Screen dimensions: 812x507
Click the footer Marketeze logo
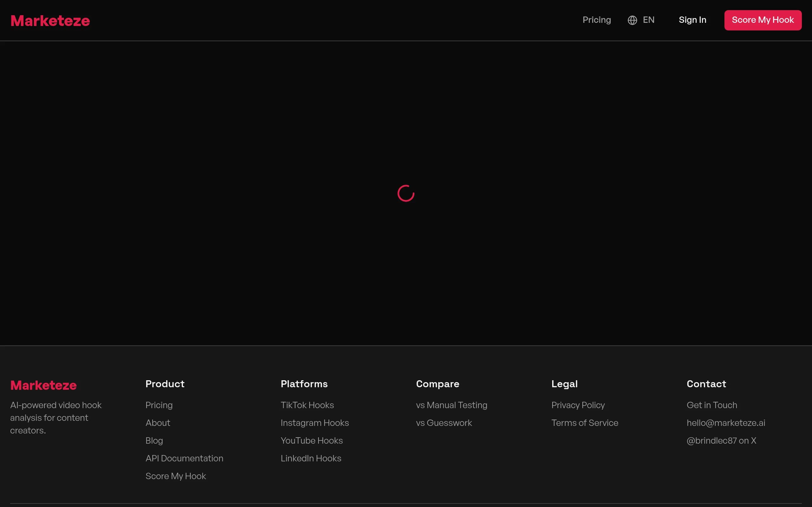pyautogui.click(x=43, y=385)
